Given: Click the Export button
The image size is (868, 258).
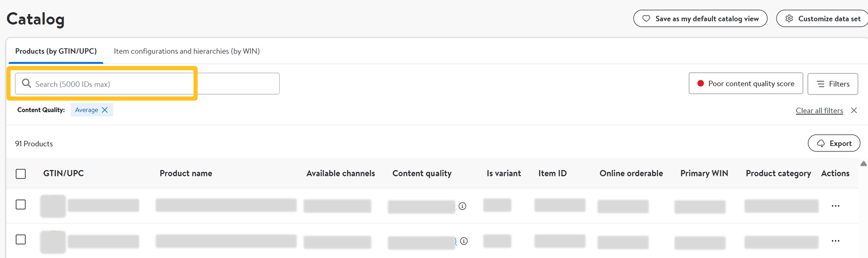Looking at the screenshot, I should [834, 144].
